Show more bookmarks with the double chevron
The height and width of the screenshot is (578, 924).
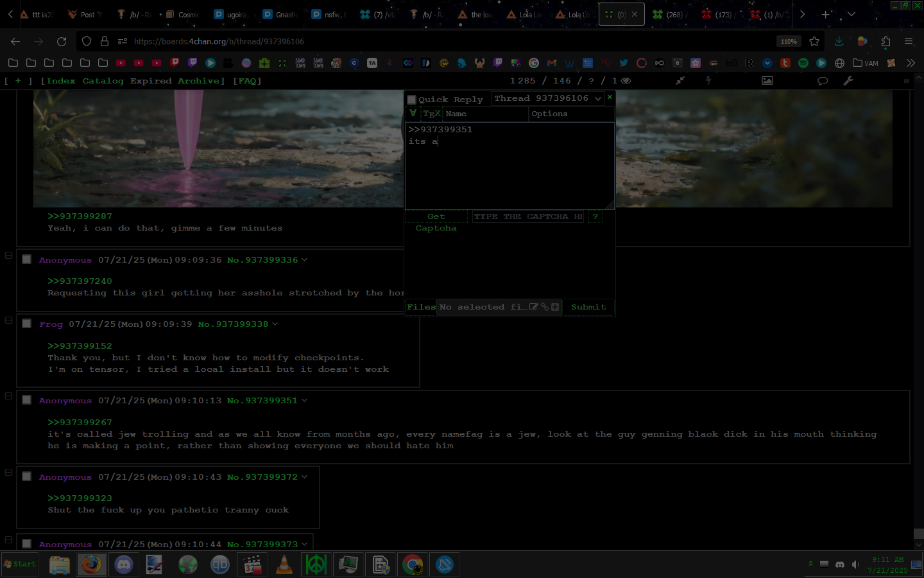pos(911,63)
